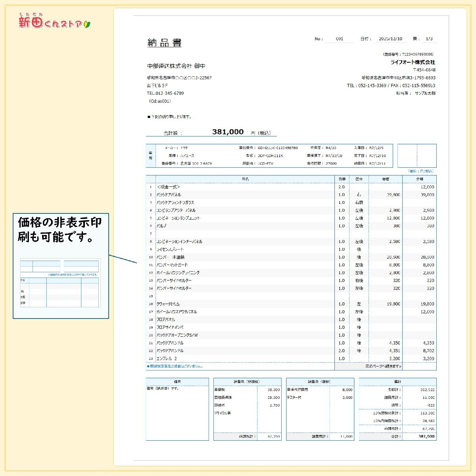Image resolution: width=476 pixels, height=476 pixels.
Task: Click the 件名 column header
Action: click(245, 179)
